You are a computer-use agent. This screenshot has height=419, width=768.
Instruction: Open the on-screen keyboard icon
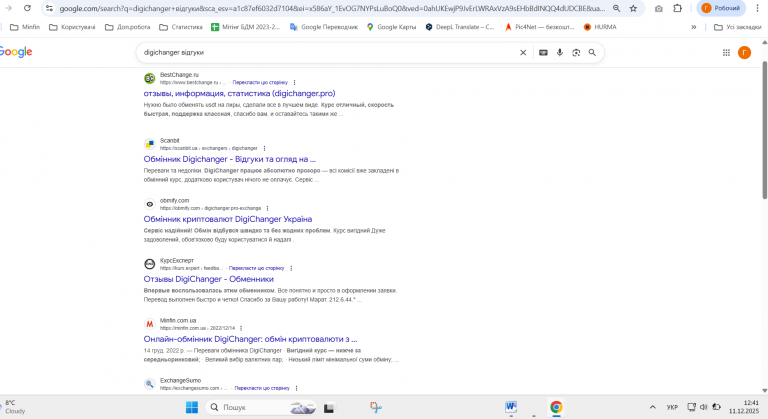click(543, 52)
